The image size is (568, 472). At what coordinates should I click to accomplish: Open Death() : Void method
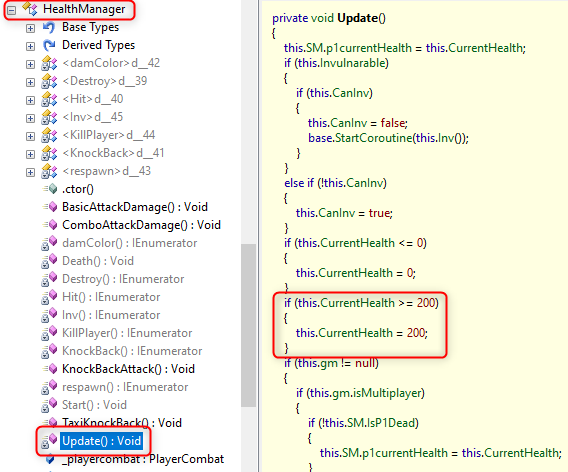98,261
